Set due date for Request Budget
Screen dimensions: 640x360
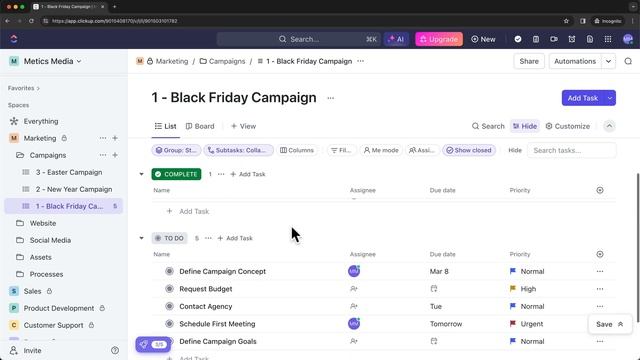[434, 289]
